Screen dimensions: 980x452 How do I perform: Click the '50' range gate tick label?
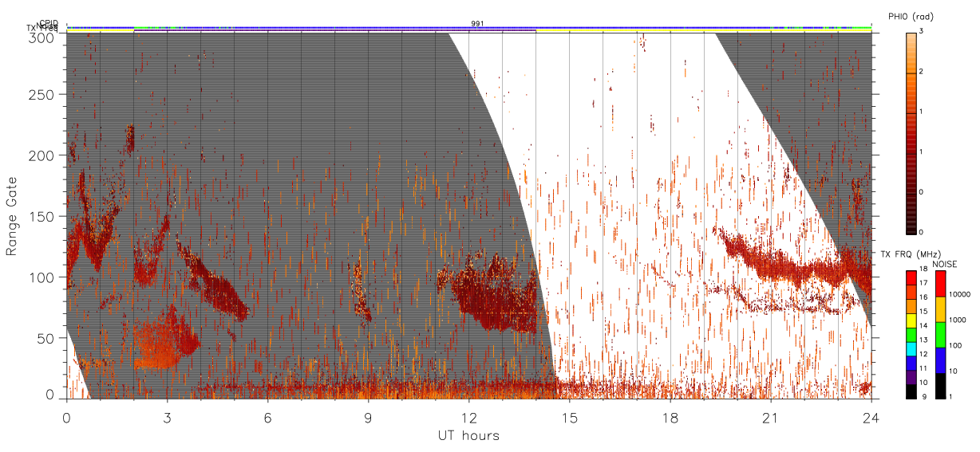pyautogui.click(x=46, y=338)
